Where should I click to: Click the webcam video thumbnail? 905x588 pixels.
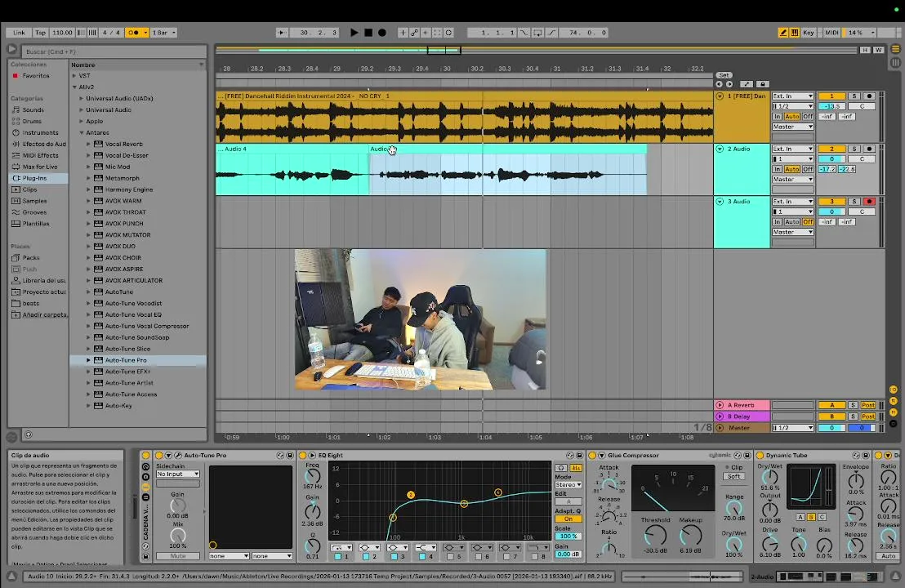(x=420, y=319)
